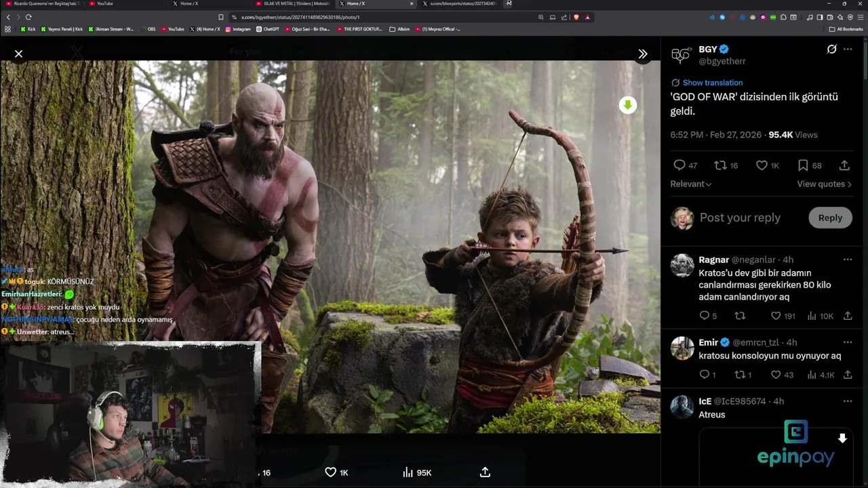This screenshot has width=868, height=488.
Task: Toggle browser sidebar panel icon
Action: pos(820,17)
